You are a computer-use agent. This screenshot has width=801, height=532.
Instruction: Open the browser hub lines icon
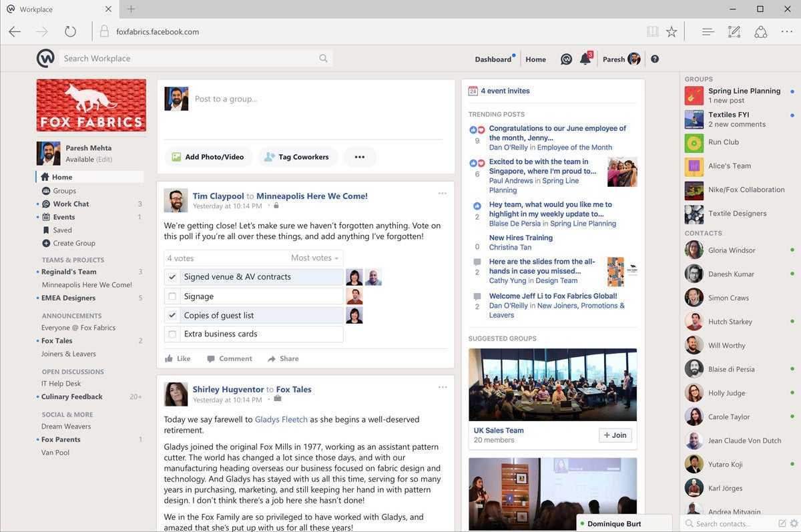tap(708, 31)
